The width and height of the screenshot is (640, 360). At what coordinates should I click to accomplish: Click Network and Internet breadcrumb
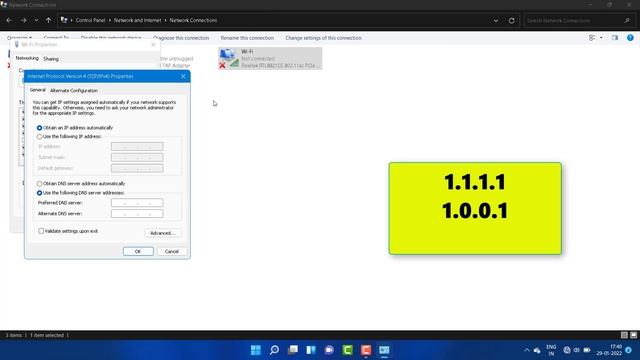tap(137, 20)
